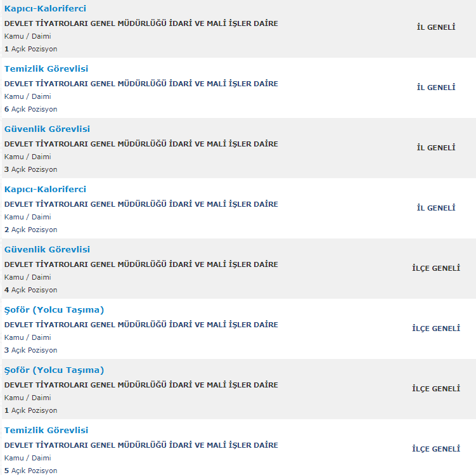Click the employer name under the 1-position Şoför listing
This screenshot has width=476, height=475.
(x=141, y=385)
